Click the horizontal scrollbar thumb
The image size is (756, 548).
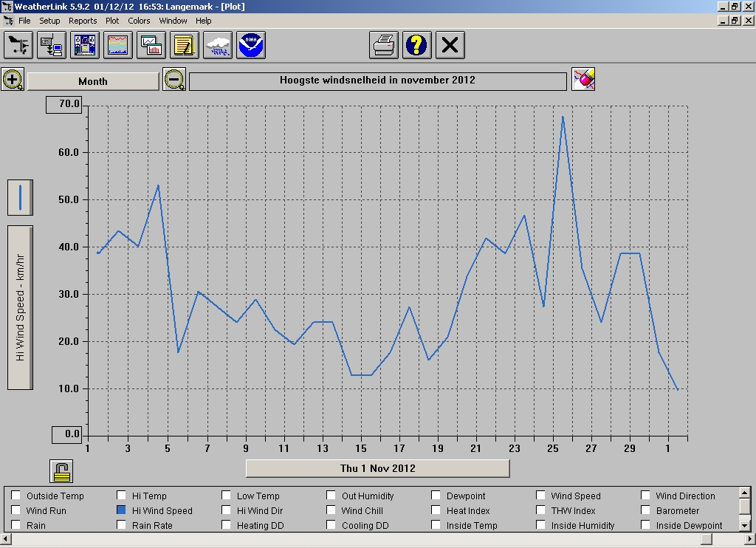pyautogui.click(x=707, y=538)
